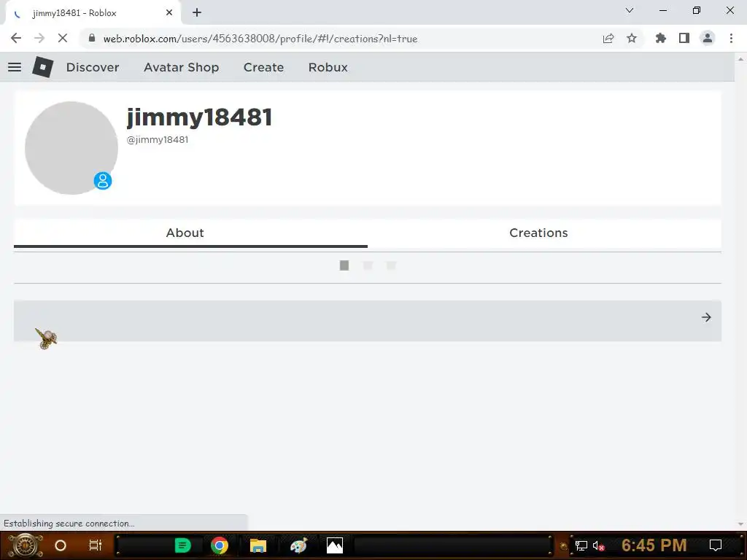Open the Paint palette taskbar icon
Image resolution: width=747 pixels, height=560 pixels.
(298, 545)
